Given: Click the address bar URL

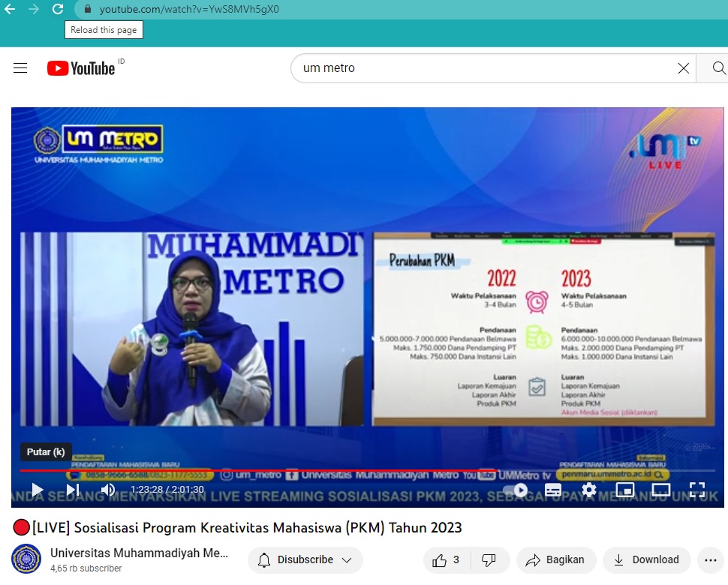Looking at the screenshot, I should (x=189, y=9).
